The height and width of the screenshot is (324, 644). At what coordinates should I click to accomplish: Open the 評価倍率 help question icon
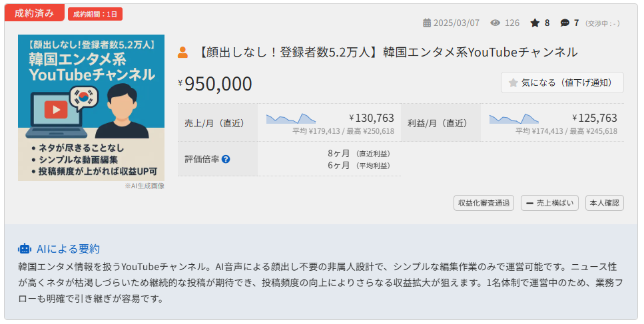click(x=226, y=159)
